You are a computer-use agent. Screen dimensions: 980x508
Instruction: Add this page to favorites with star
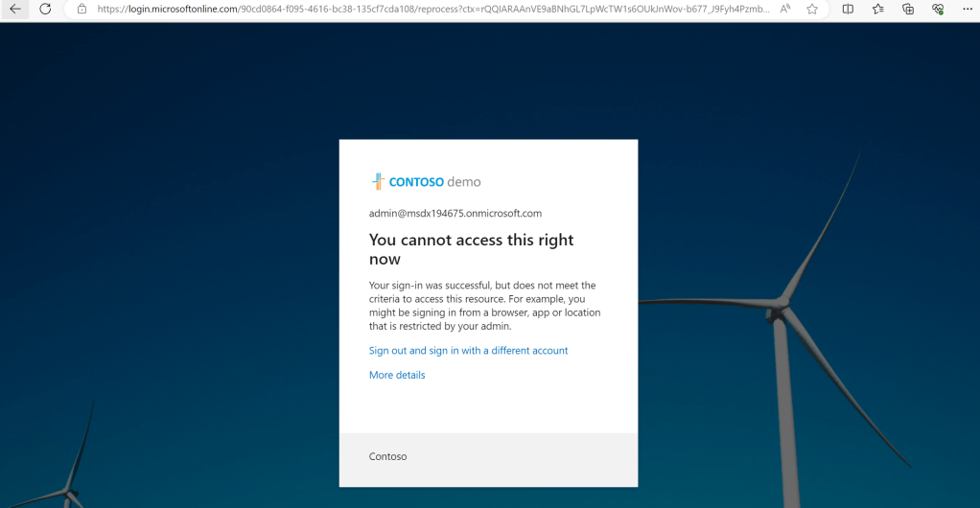pyautogui.click(x=812, y=9)
